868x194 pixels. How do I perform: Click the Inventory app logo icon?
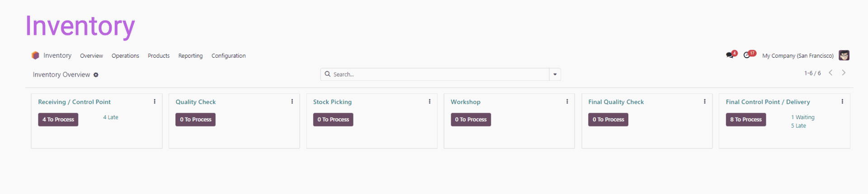(x=35, y=55)
